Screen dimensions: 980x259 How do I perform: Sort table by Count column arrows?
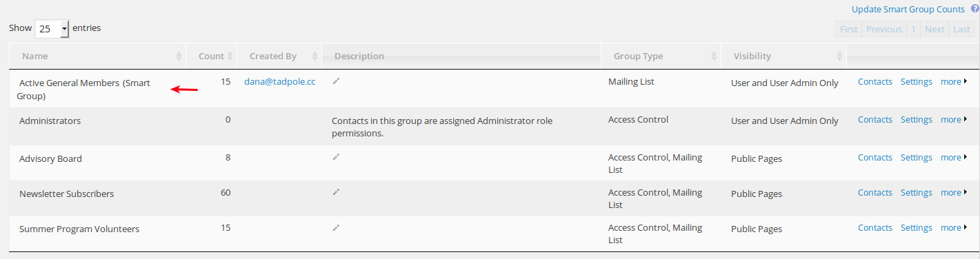coord(230,56)
